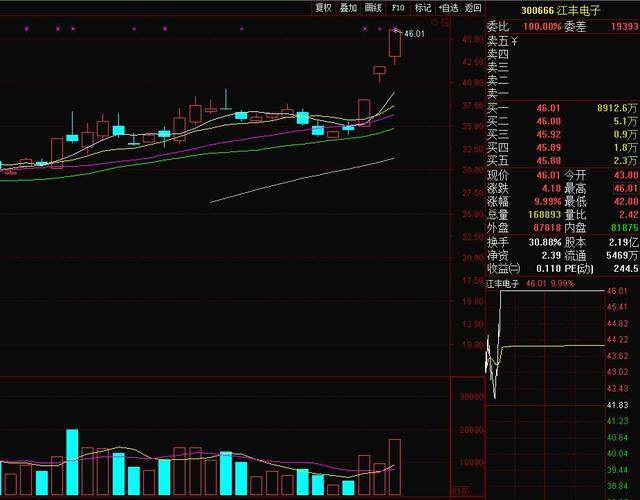The image size is (640, 500).
Task: Click the 卖五 sell row label
Action: (x=498, y=41)
